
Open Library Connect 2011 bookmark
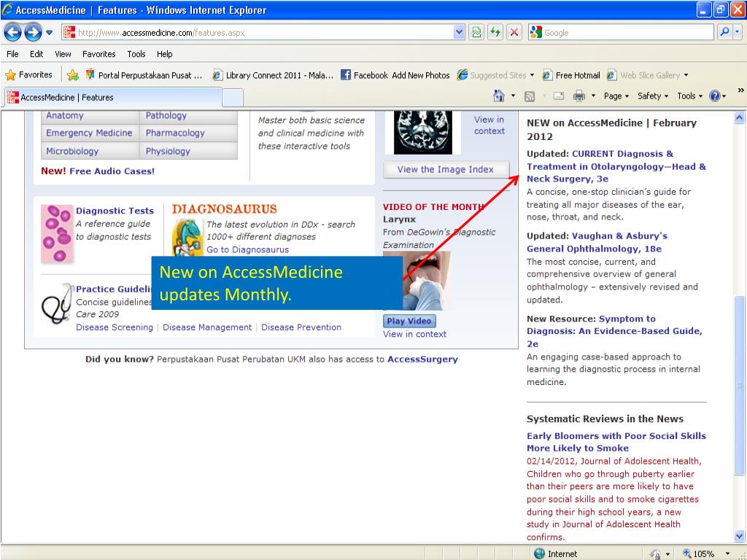tap(273, 75)
